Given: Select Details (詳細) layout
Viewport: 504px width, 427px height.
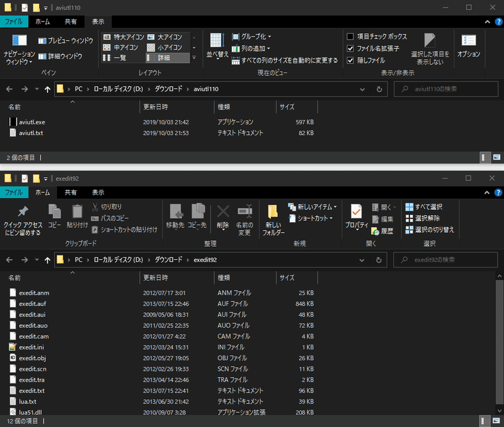Looking at the screenshot, I should [x=167, y=57].
